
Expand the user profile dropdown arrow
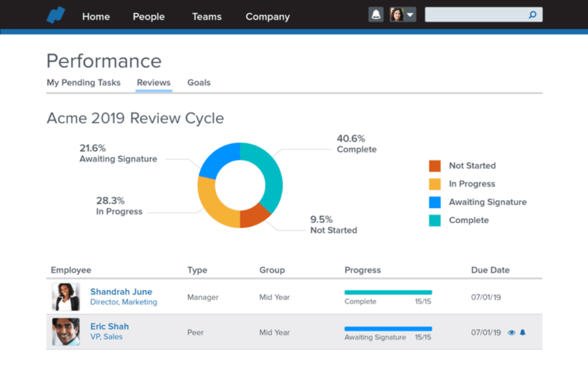tap(410, 15)
